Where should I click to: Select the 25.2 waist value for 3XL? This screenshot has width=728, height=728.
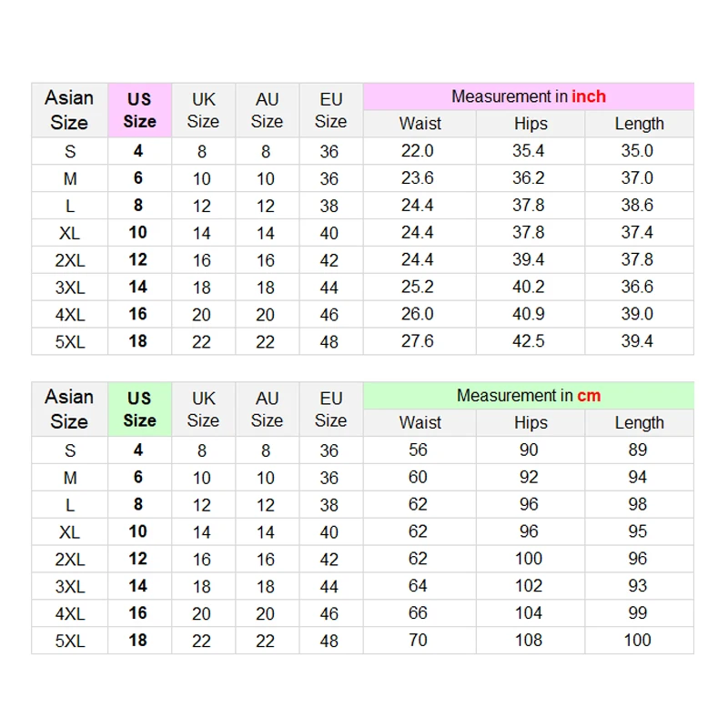tap(420, 287)
